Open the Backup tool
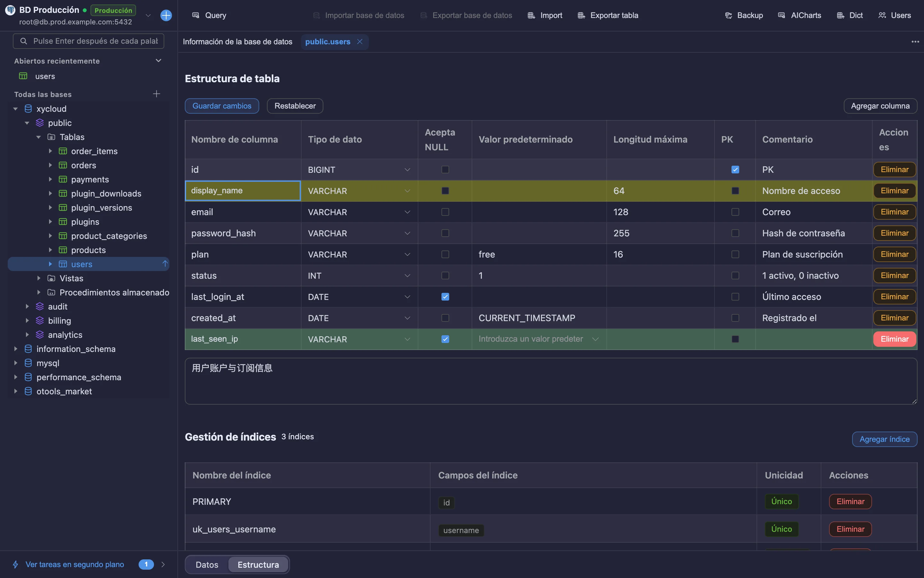This screenshot has width=924, height=578. tap(743, 15)
